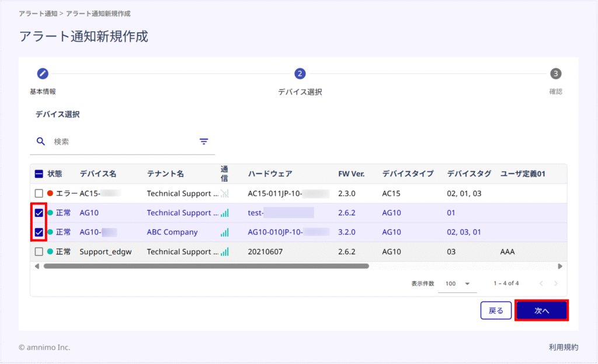598x364 pixels.
Task: Sort by 通信 column header
Action: click(x=224, y=174)
